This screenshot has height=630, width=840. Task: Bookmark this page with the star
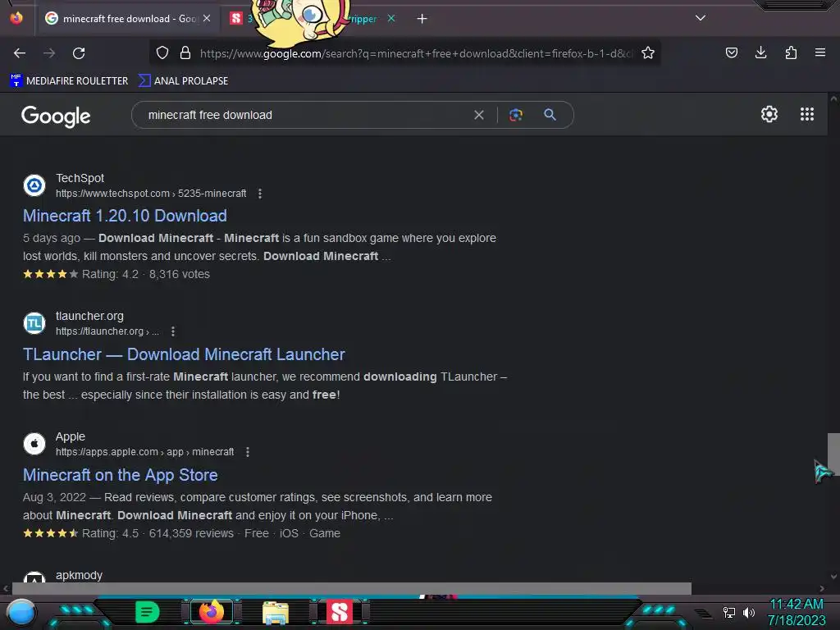[648, 52]
